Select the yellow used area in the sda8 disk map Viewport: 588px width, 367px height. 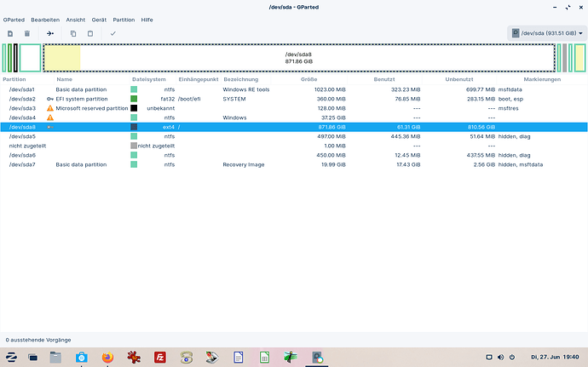[x=61, y=58]
